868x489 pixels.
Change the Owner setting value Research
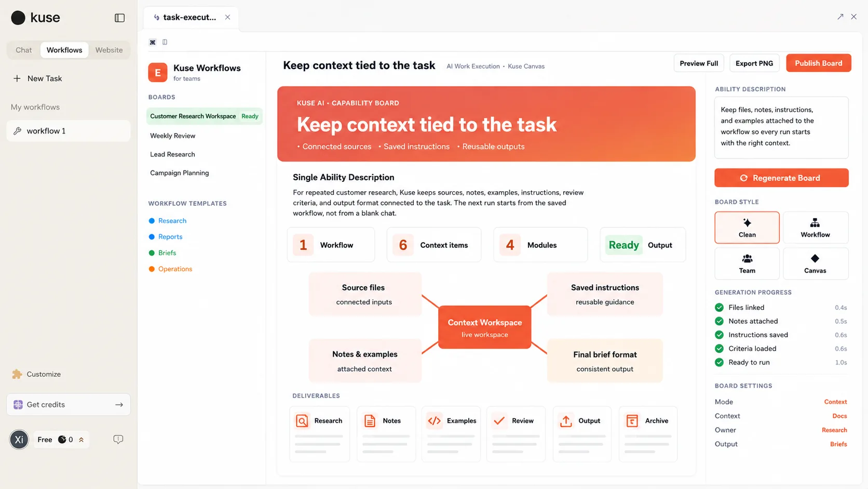pos(834,430)
